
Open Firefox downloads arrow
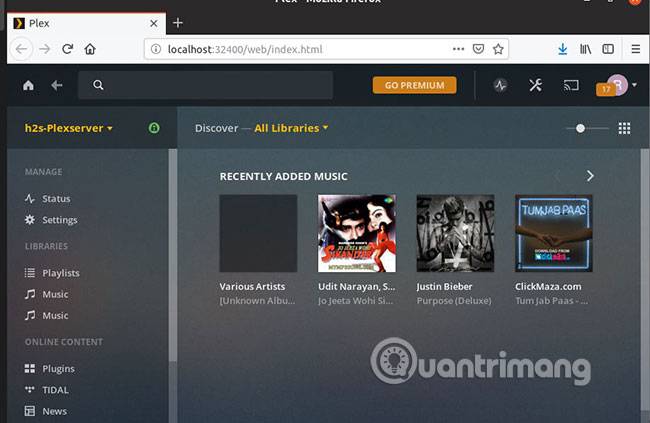click(x=563, y=49)
